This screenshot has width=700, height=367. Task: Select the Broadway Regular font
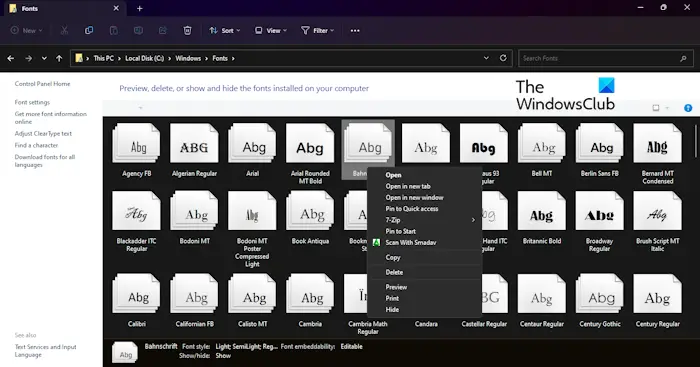point(600,222)
